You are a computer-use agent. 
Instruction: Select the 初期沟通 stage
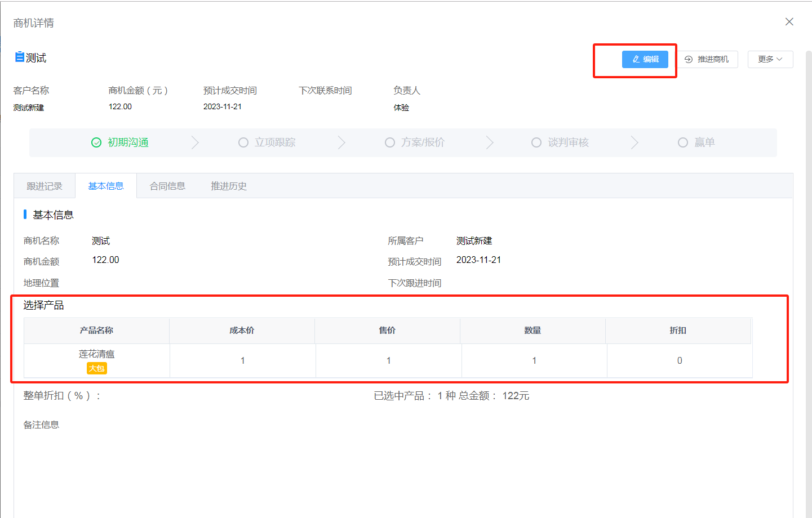click(x=120, y=142)
